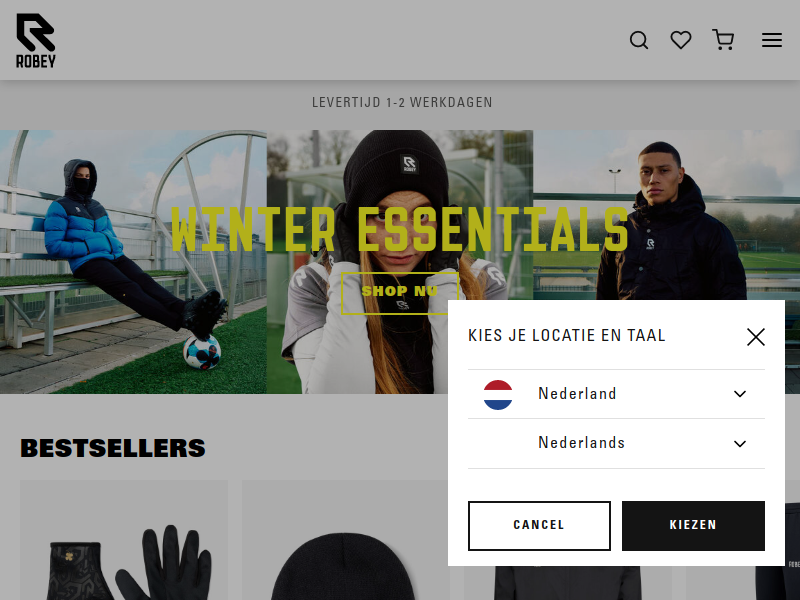Image resolution: width=800 pixels, height=600 pixels.
Task: Click the Levertijd 1-2 werkdagen notice
Action: tap(402, 103)
